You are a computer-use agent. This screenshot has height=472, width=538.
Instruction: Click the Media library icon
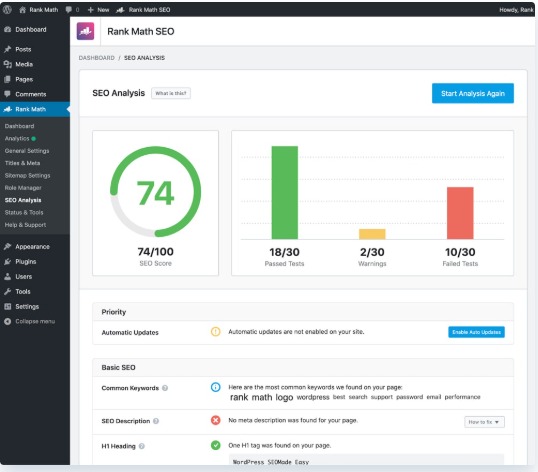click(x=8, y=64)
